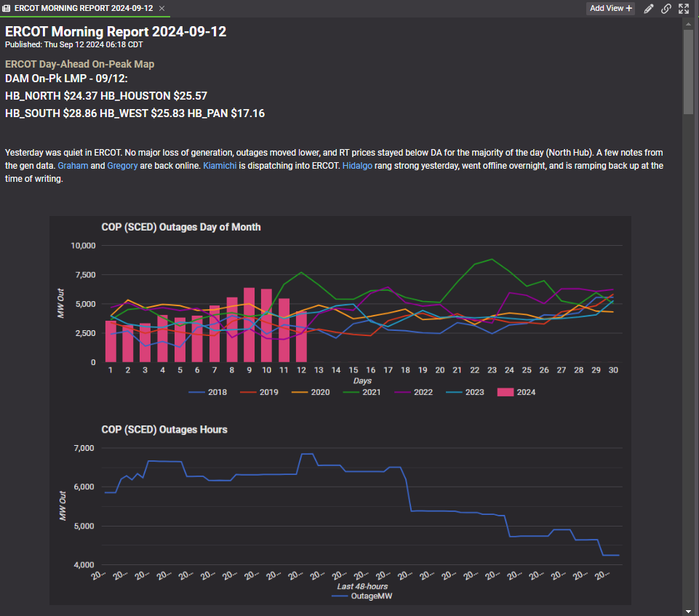Follow the Kiamichi link

point(220,166)
